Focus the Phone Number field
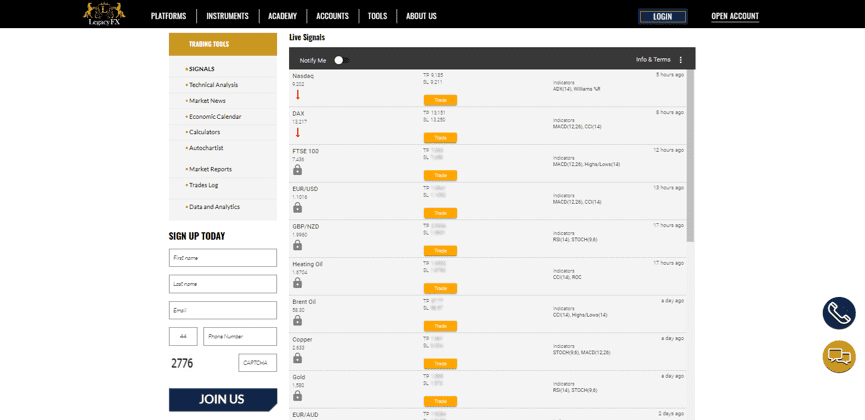 (240, 336)
